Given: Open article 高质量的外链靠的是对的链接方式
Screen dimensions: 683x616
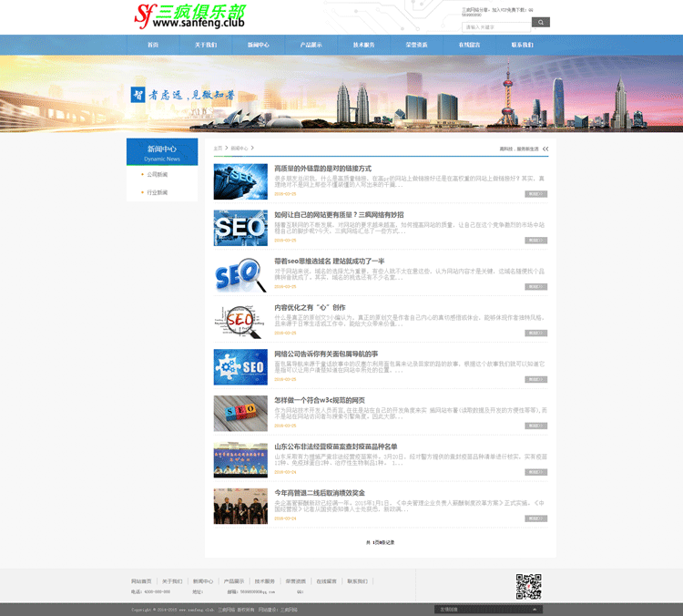Looking at the screenshot, I should click(x=322, y=169).
